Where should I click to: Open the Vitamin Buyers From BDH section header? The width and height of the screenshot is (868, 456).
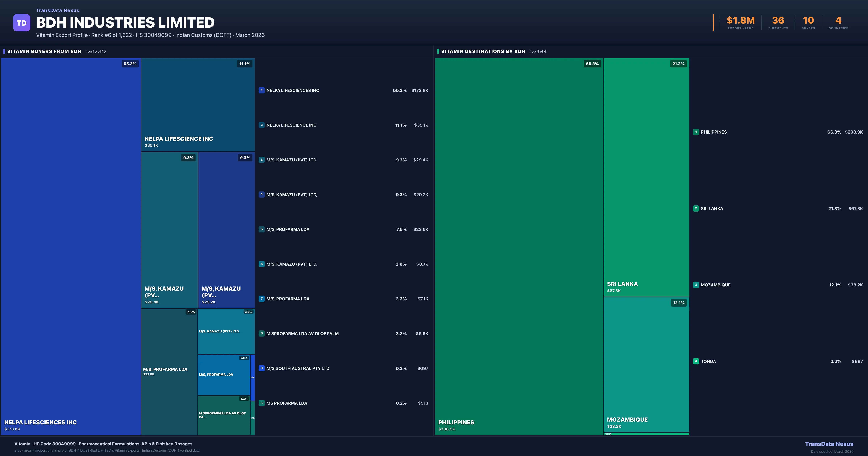click(x=44, y=51)
